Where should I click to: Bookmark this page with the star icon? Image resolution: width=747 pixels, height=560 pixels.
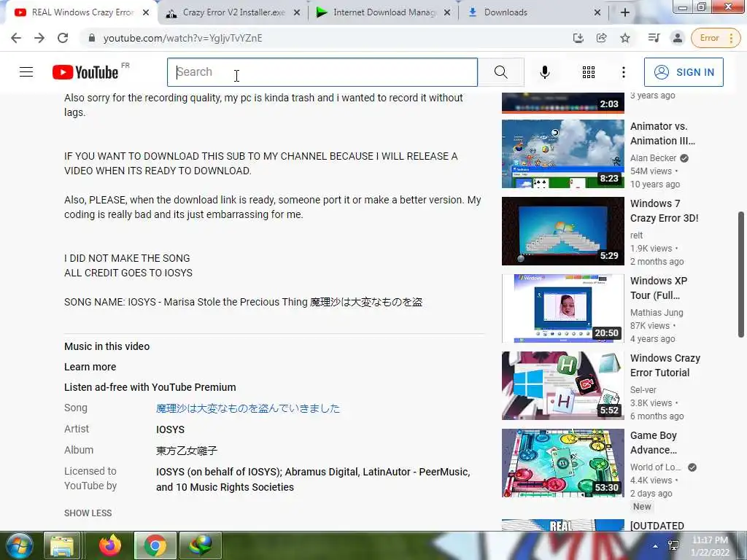point(625,38)
